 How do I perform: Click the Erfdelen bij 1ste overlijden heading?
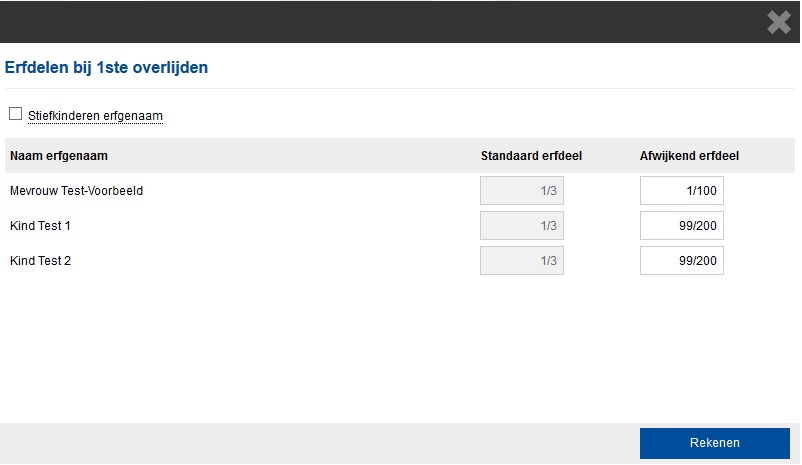pos(106,68)
